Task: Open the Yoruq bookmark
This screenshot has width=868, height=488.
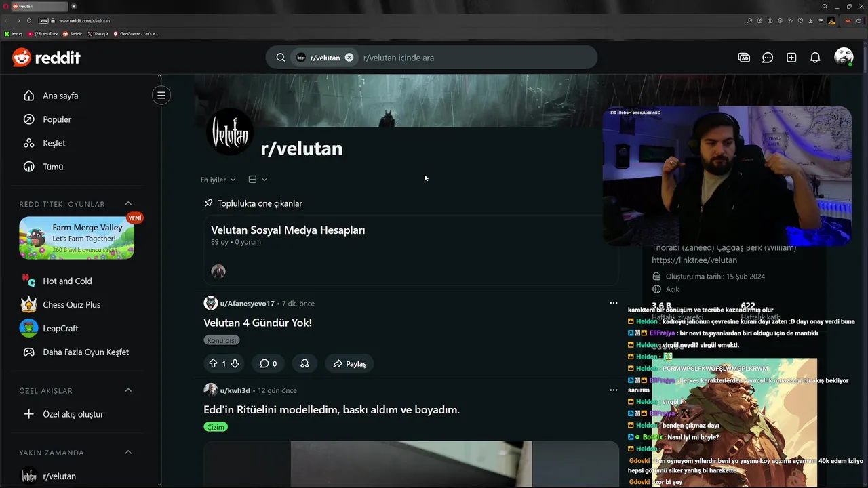Action: tap(14, 33)
